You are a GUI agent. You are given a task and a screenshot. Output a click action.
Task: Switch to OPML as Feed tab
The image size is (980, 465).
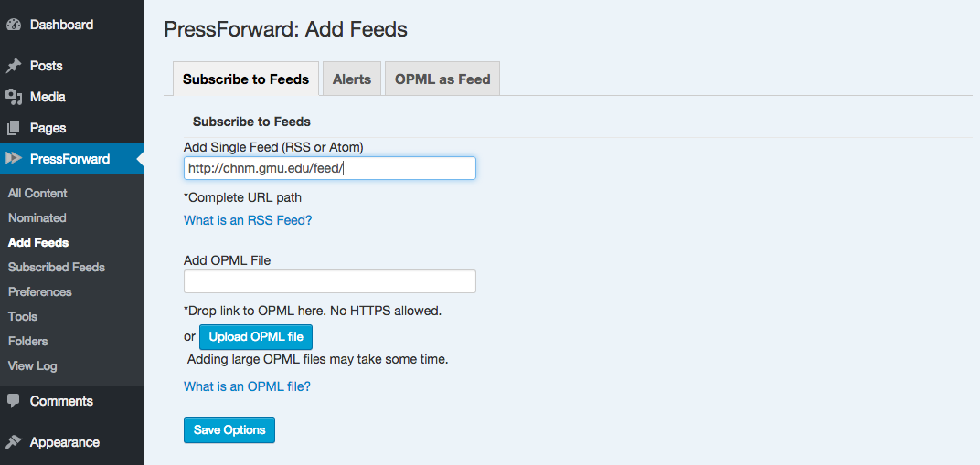[442, 79]
